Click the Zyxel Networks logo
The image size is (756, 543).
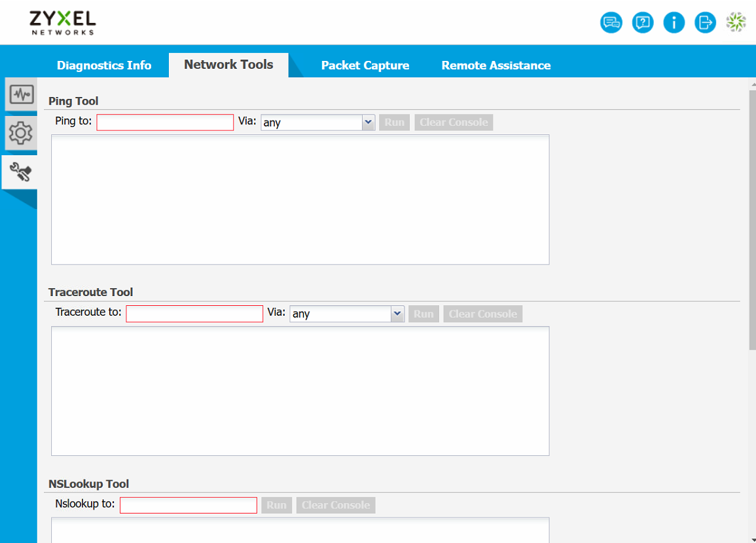coord(63,23)
